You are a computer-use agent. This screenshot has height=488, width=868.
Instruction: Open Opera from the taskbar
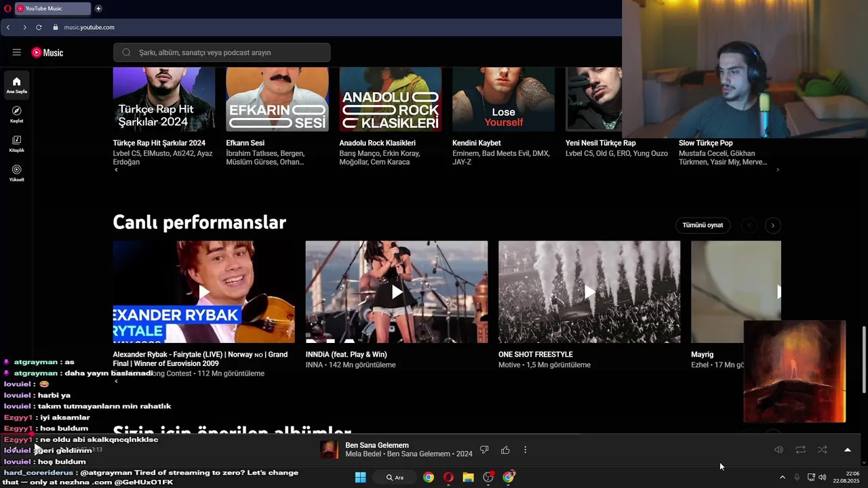(x=448, y=477)
